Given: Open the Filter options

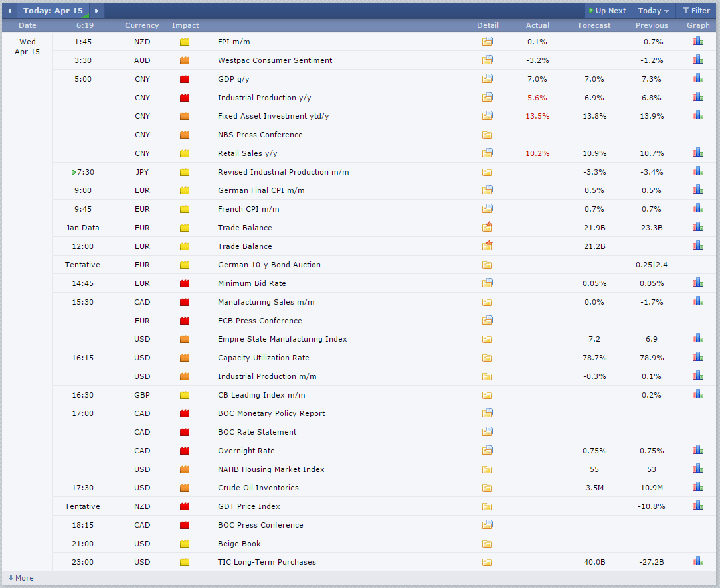Looking at the screenshot, I should (696, 11).
